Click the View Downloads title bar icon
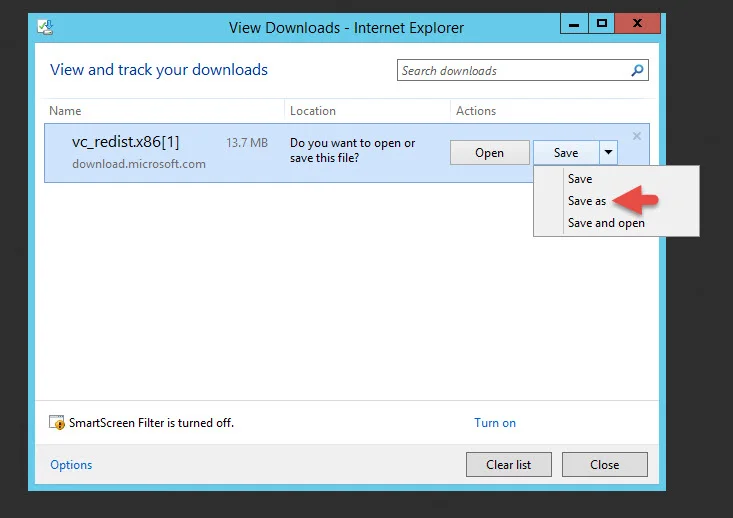This screenshot has height=518, width=733. [x=45, y=27]
